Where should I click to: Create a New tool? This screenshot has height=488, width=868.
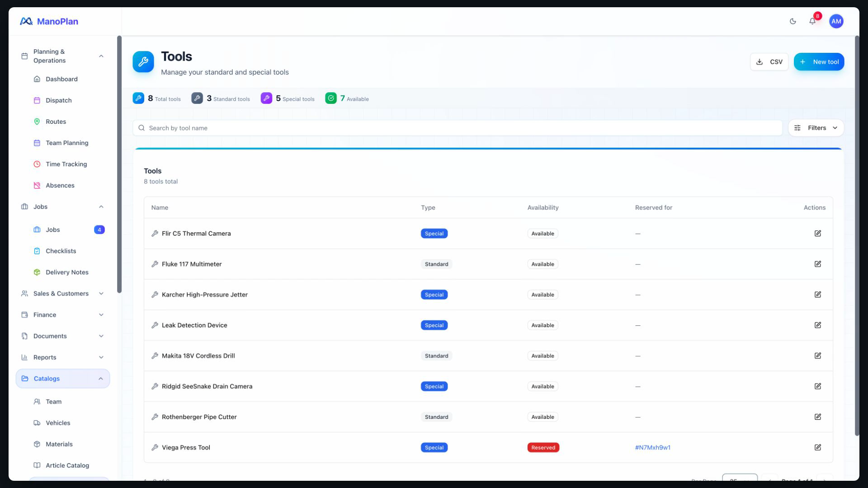(x=818, y=62)
